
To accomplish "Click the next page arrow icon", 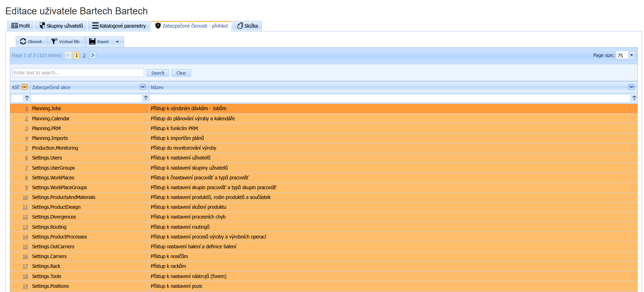I will pyautogui.click(x=93, y=55).
